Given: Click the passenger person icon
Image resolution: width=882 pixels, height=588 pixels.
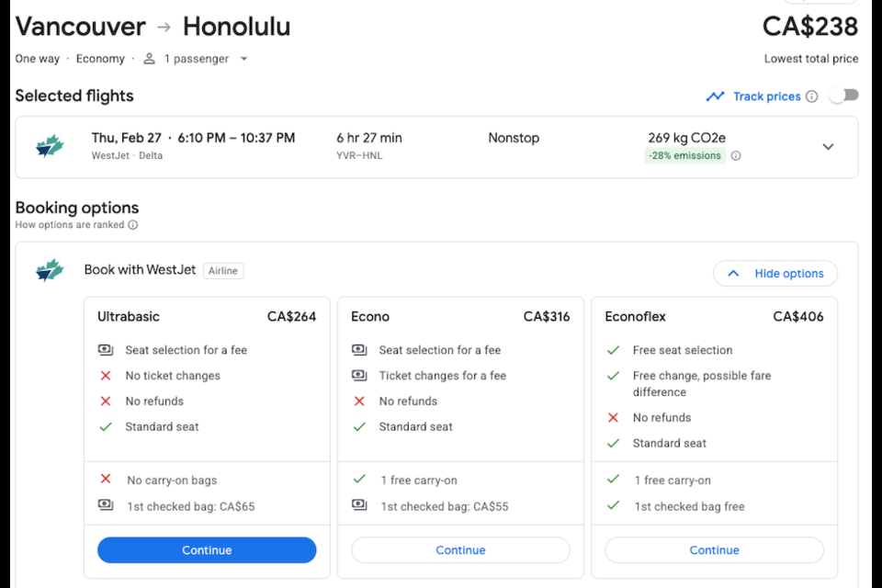Looking at the screenshot, I should pos(149,59).
